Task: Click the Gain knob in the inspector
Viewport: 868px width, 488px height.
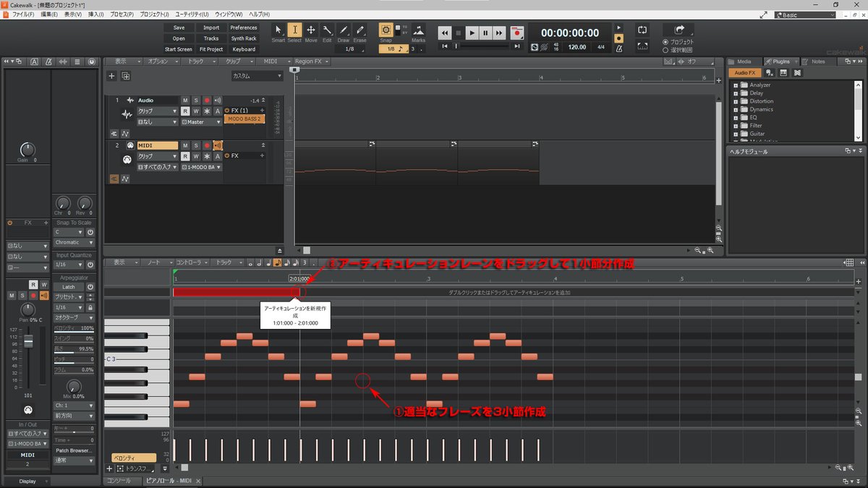Action: pyautogui.click(x=26, y=151)
